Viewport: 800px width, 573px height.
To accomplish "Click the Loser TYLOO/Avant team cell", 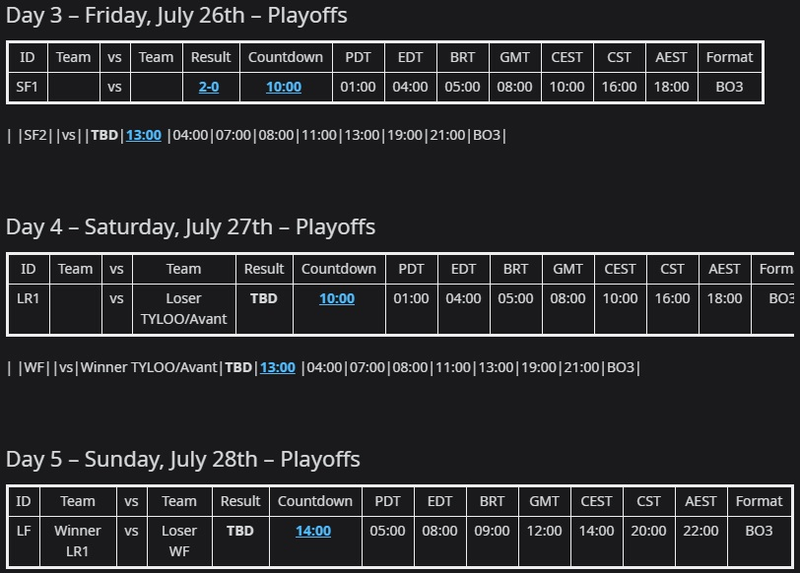I will (x=184, y=309).
